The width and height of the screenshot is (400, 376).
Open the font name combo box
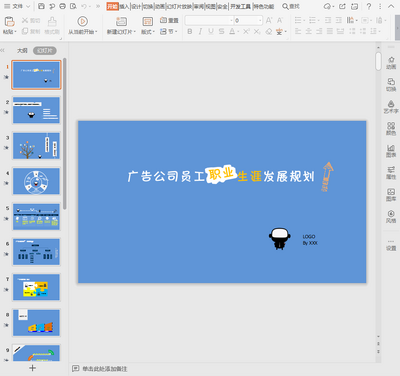tap(209, 21)
